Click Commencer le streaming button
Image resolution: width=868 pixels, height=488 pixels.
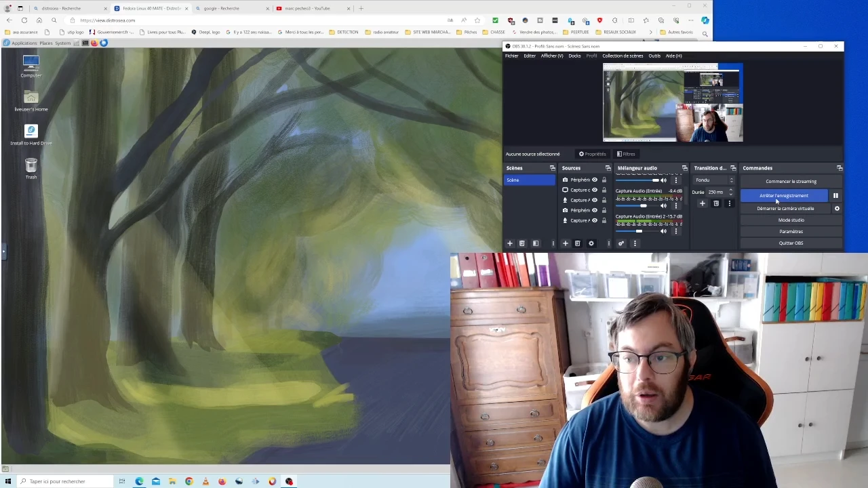point(791,182)
